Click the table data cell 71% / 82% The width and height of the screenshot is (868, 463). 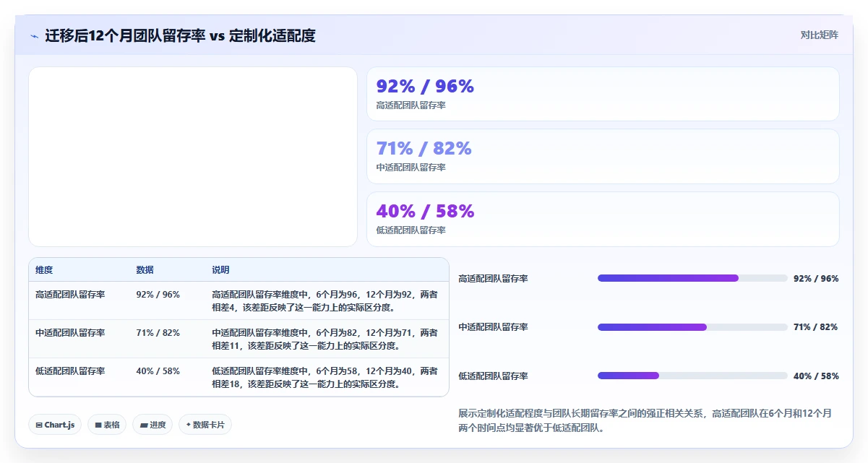pyautogui.click(x=158, y=333)
